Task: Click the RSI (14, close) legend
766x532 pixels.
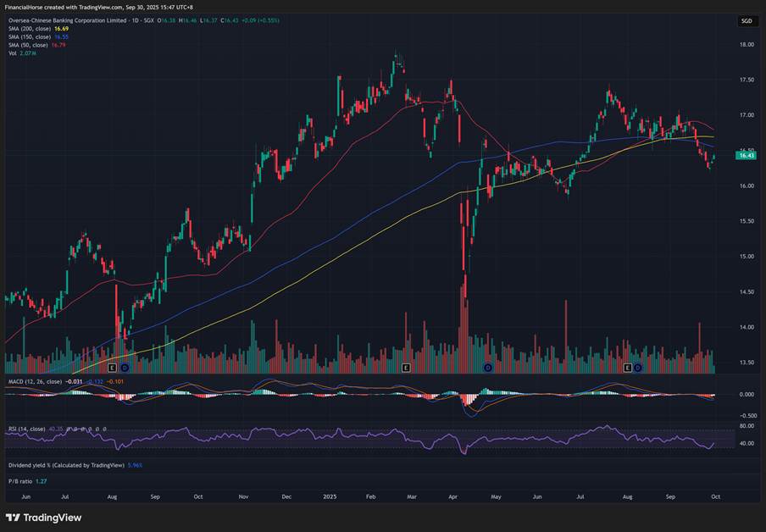Action: [x=25, y=429]
